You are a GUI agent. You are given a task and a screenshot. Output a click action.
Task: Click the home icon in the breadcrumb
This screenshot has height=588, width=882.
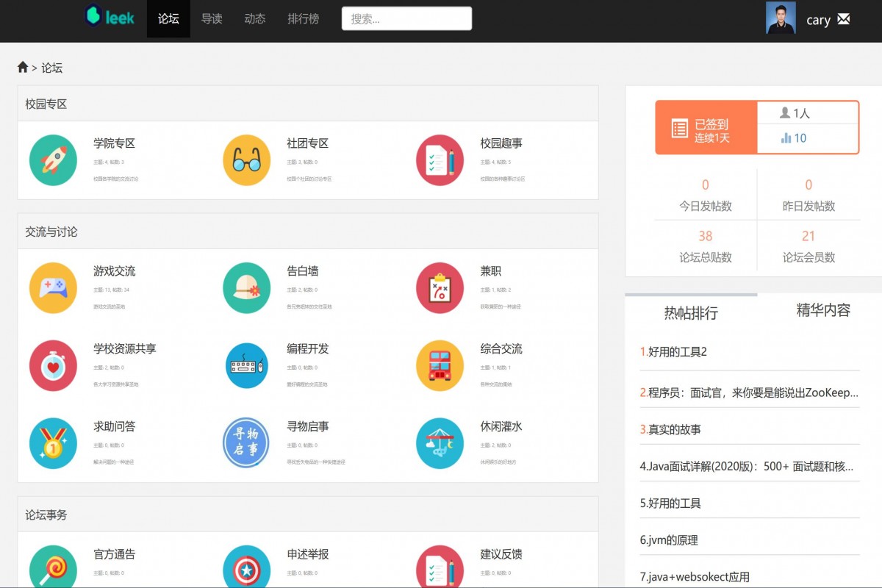coord(22,67)
